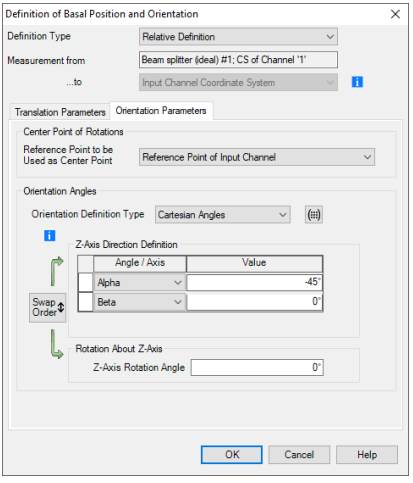Expand the Beta angle/axis dropdown
The image size is (413, 483).
point(140,302)
